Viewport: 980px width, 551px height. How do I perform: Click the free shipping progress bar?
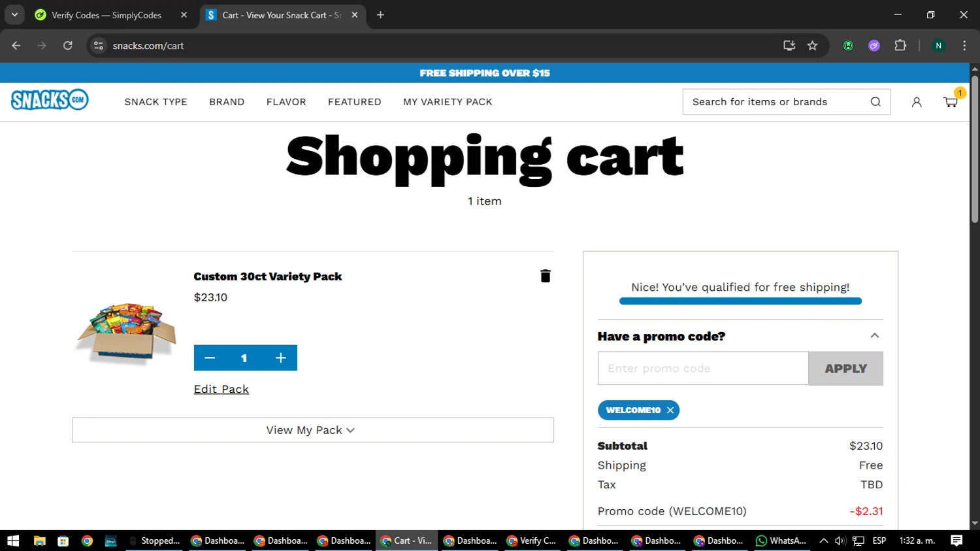(x=740, y=301)
